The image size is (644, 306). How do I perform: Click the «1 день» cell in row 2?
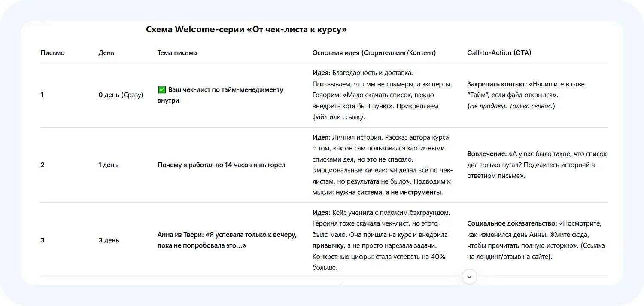(x=107, y=165)
